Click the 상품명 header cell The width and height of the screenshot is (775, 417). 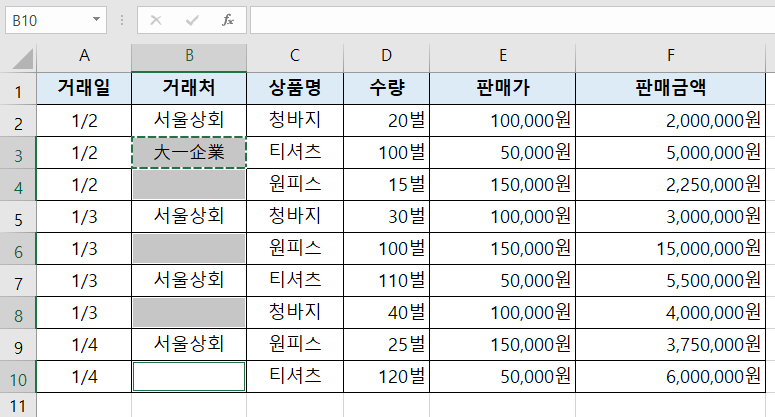click(295, 88)
